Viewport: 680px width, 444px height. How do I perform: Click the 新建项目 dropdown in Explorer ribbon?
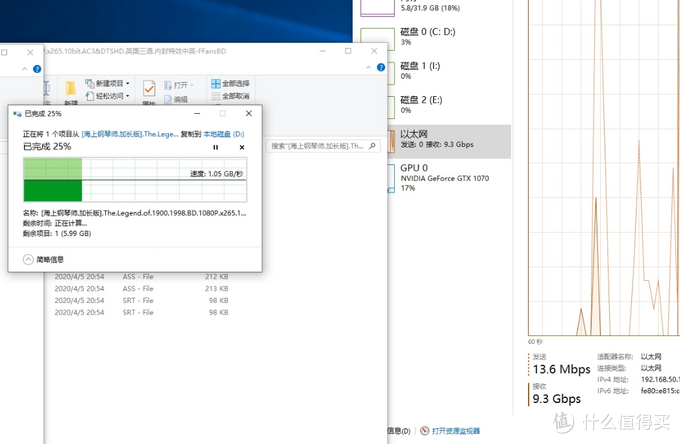(108, 83)
